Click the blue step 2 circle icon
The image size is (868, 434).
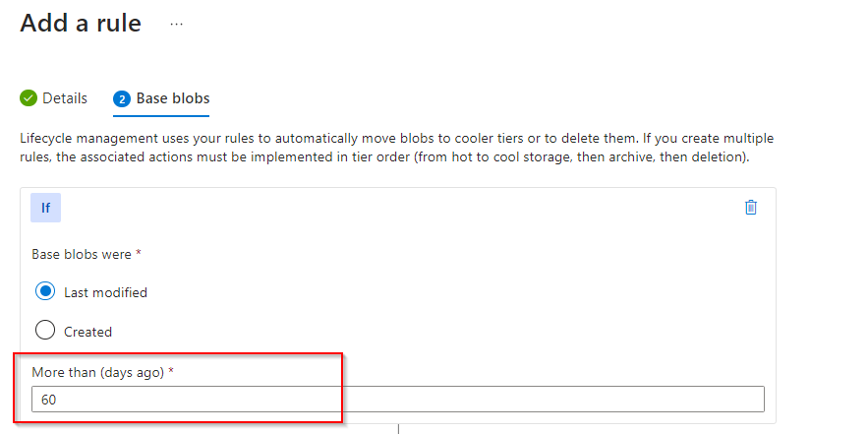click(122, 98)
